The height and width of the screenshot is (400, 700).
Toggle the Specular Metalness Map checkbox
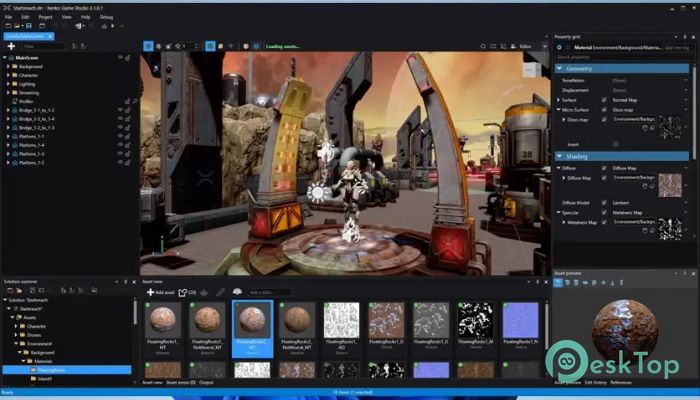tap(604, 212)
